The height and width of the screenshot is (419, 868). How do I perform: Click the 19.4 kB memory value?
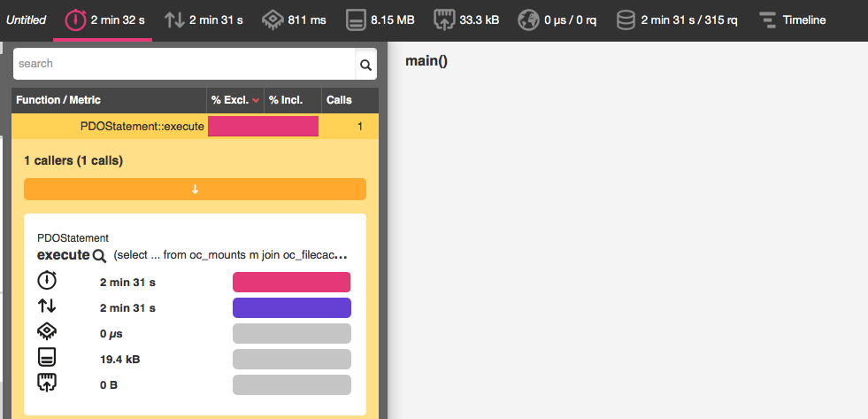120,360
